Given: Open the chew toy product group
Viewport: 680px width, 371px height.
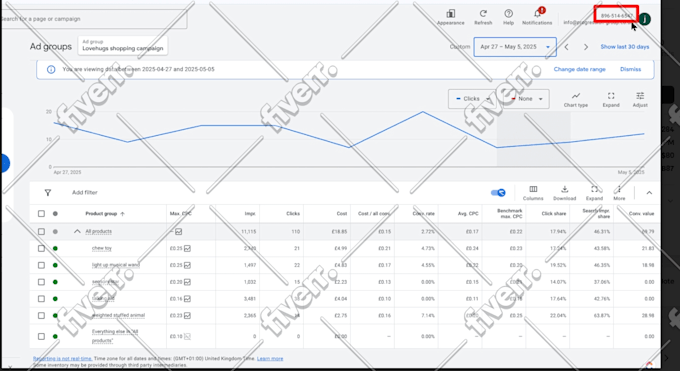Looking at the screenshot, I should pos(101,249).
